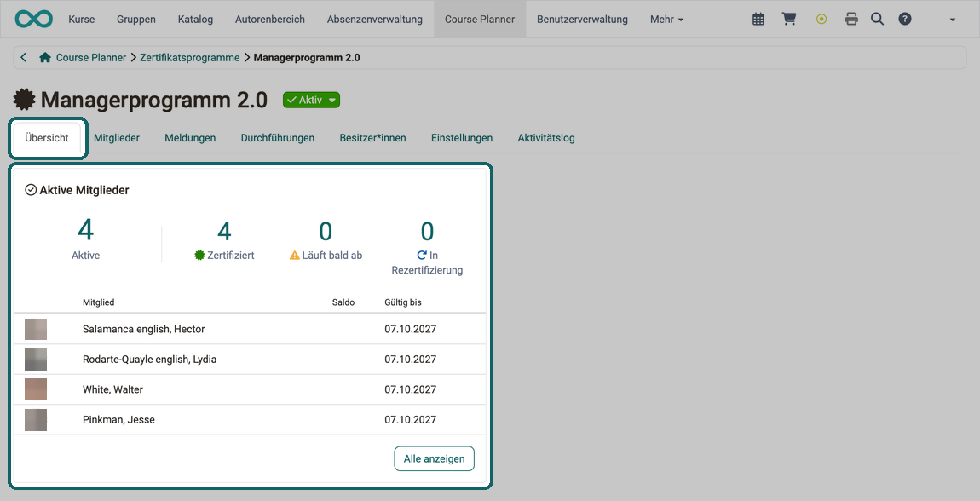
Task: Go to Kurse in the navigation
Action: (82, 20)
